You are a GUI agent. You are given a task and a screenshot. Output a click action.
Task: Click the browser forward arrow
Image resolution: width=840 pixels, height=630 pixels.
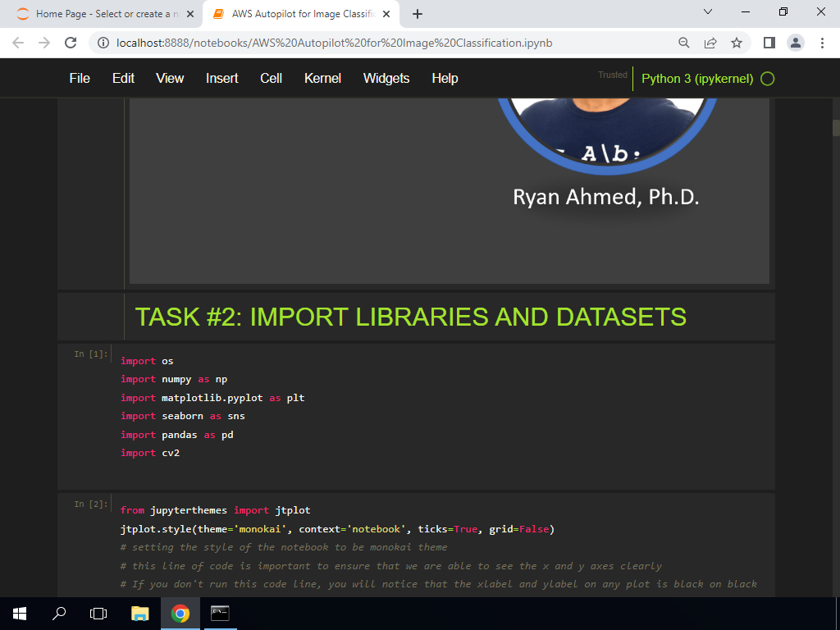[44, 43]
